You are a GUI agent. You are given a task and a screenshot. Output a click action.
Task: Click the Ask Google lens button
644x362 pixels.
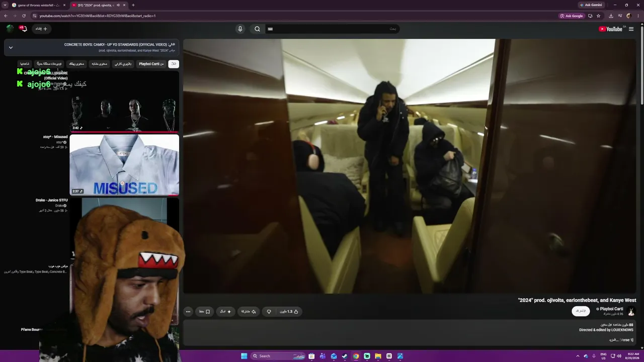click(x=572, y=16)
